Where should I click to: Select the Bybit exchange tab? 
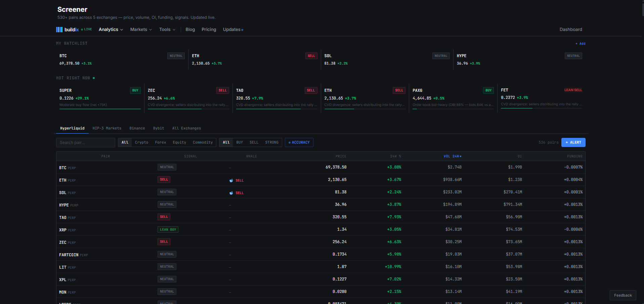159,128
